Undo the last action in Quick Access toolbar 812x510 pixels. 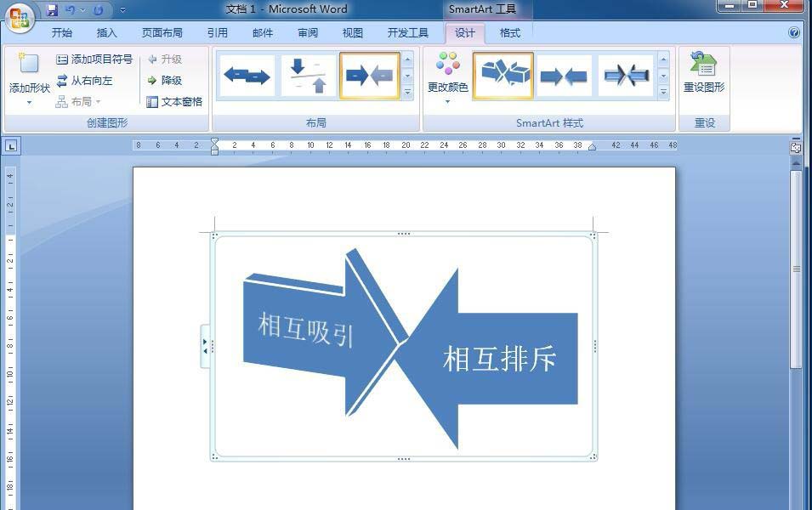click(71, 10)
